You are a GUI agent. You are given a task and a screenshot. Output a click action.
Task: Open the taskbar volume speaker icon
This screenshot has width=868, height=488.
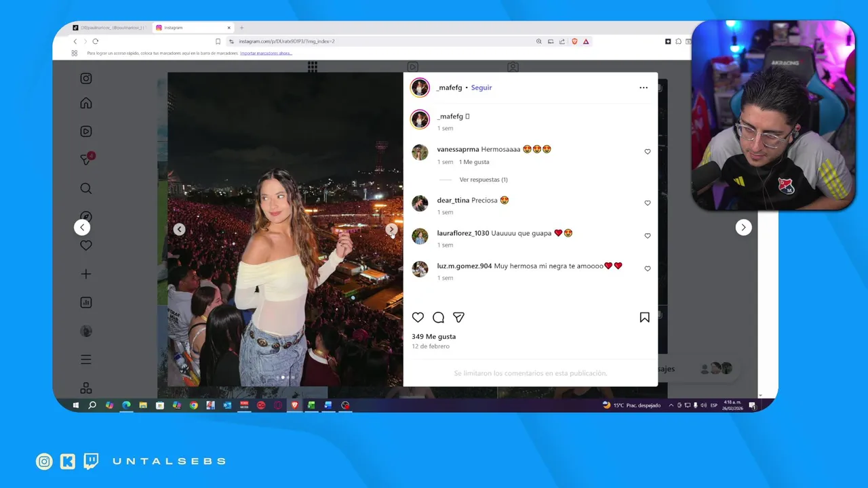[703, 405]
